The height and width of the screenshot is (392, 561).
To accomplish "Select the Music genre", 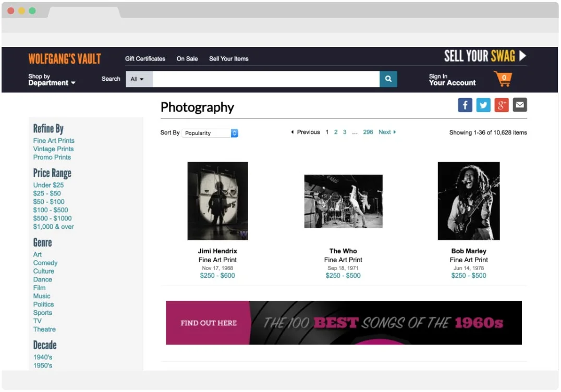I will click(x=42, y=296).
